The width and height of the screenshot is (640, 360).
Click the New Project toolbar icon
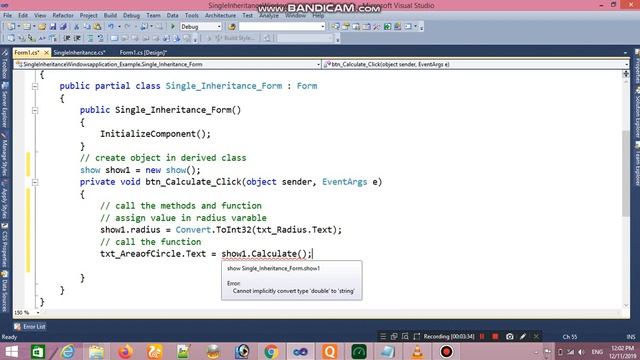pyautogui.click(x=11, y=27)
